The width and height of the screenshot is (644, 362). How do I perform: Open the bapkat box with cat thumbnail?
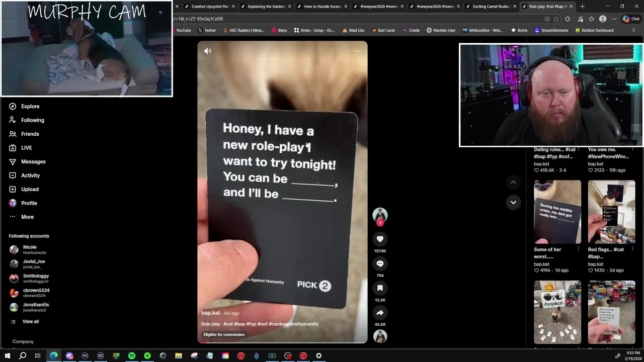[557, 312]
